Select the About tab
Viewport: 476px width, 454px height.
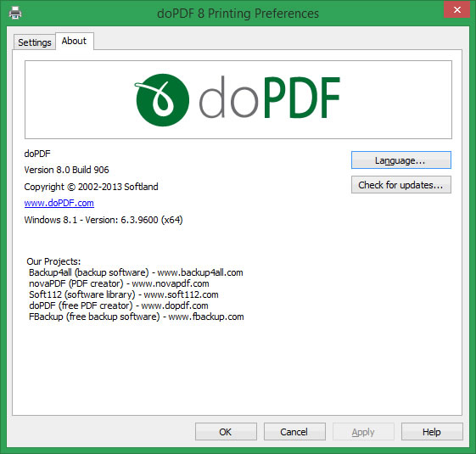pos(74,41)
